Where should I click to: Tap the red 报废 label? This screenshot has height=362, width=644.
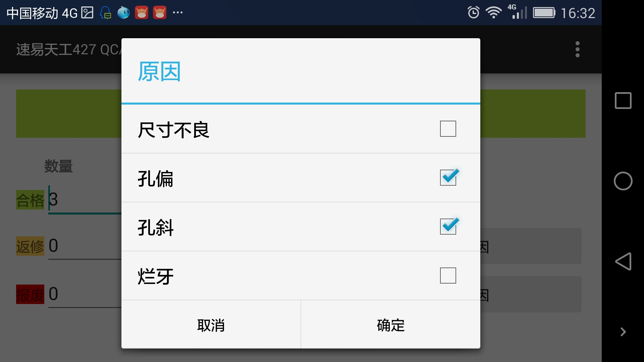click(x=30, y=294)
